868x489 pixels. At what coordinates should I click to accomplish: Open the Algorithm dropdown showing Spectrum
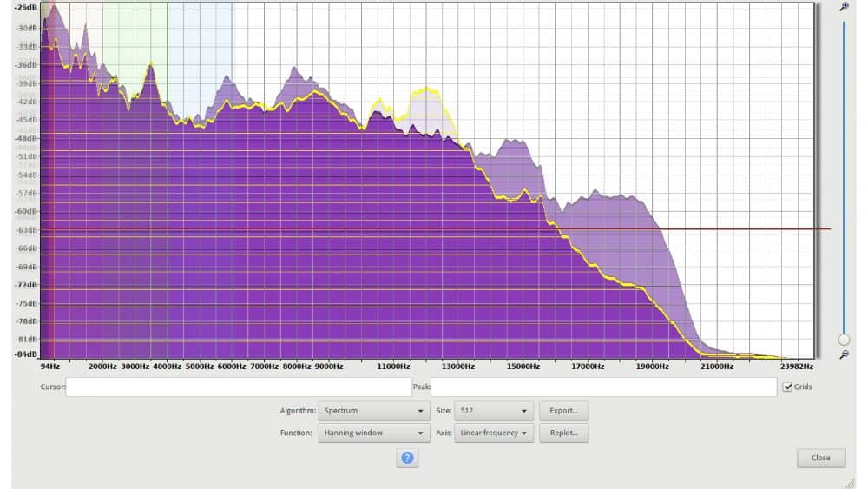coord(373,411)
